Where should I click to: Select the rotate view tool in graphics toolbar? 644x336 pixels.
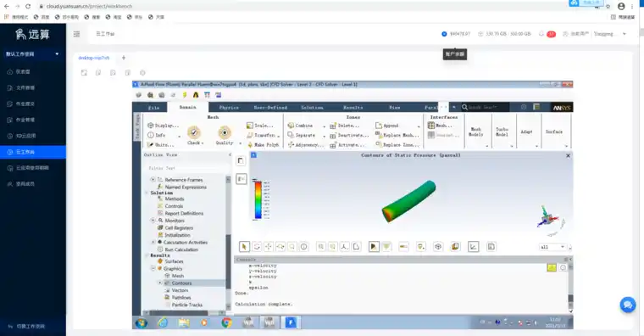257,247
